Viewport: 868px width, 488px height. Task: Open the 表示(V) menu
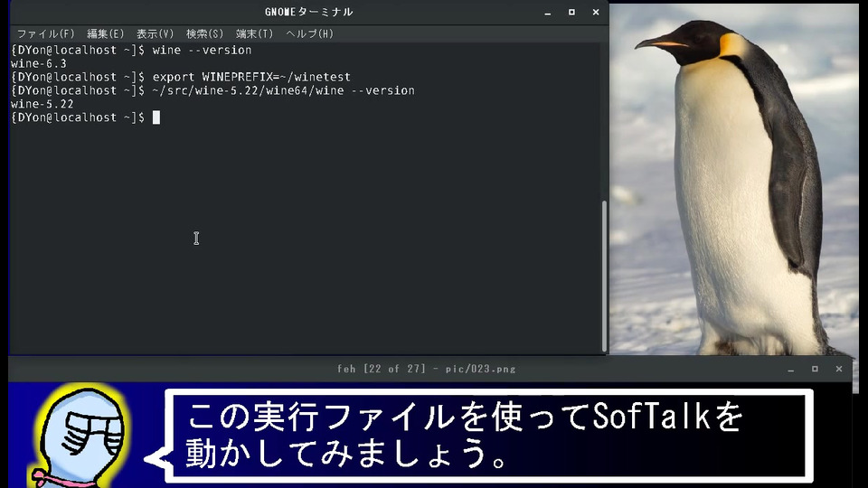(155, 33)
